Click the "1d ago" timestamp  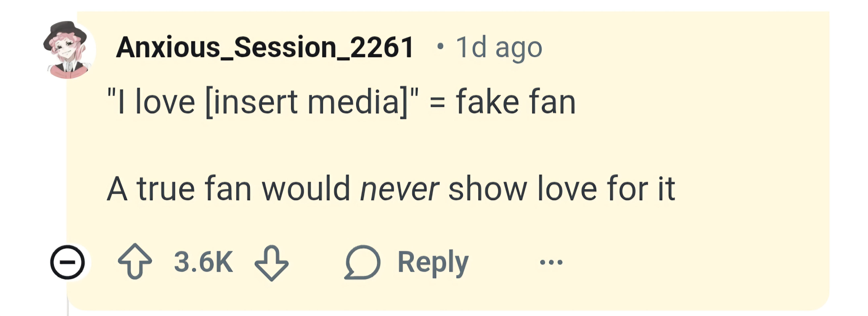[x=499, y=48]
